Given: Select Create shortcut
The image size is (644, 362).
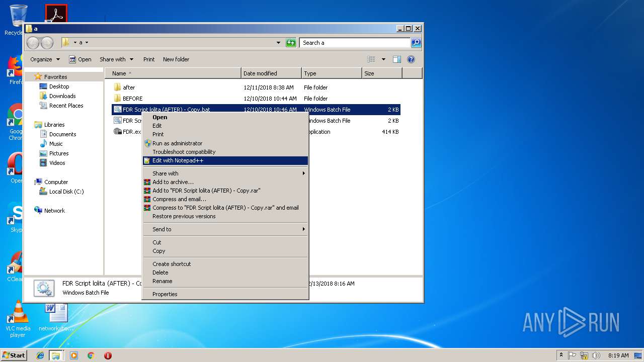Looking at the screenshot, I should [225, 264].
